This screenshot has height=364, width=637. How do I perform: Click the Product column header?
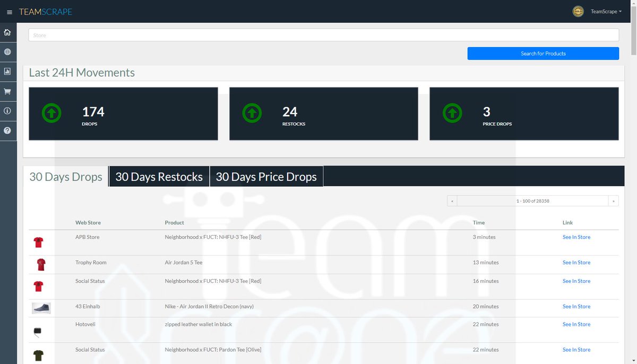point(175,223)
